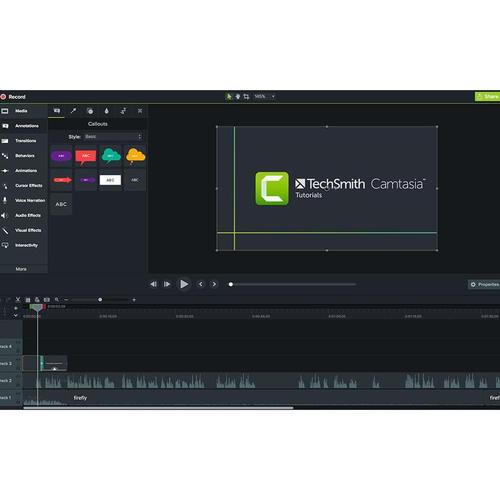The image size is (500, 500).
Task: Open the Animations tab
Action: pos(24,171)
